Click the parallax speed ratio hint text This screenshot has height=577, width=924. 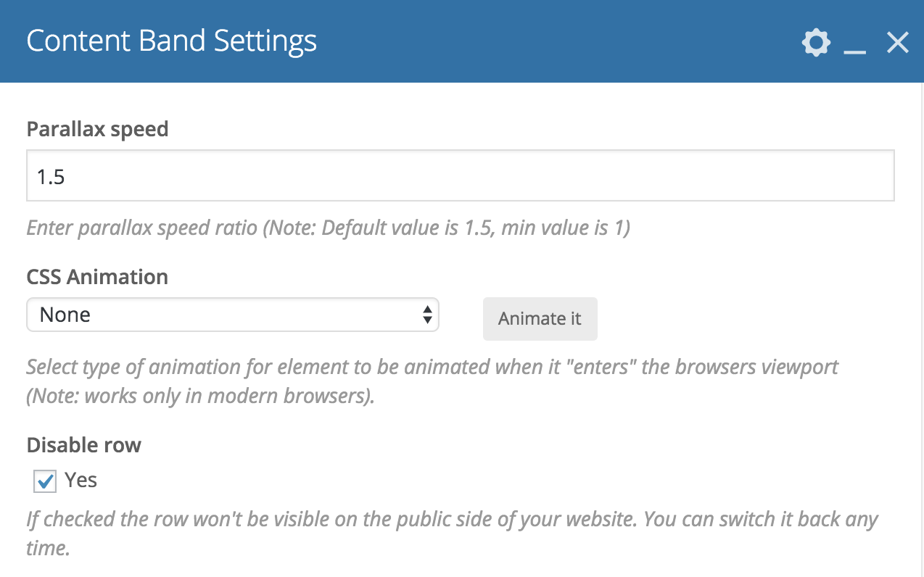click(328, 228)
